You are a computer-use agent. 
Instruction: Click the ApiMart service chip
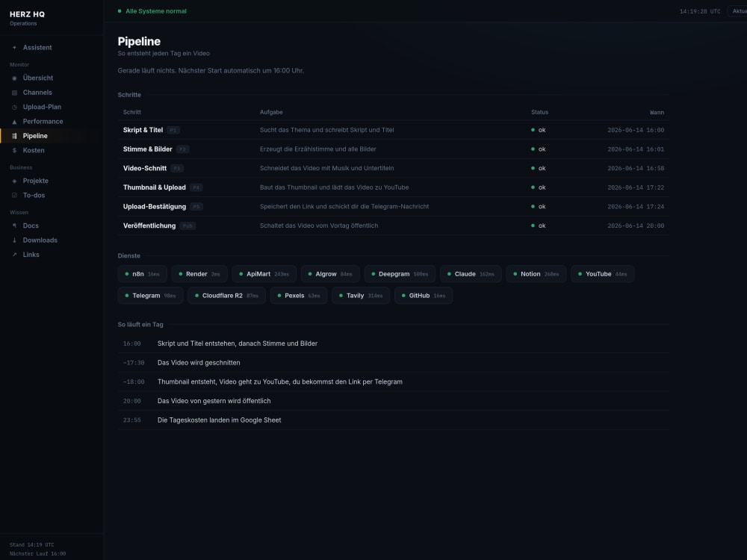coord(264,274)
